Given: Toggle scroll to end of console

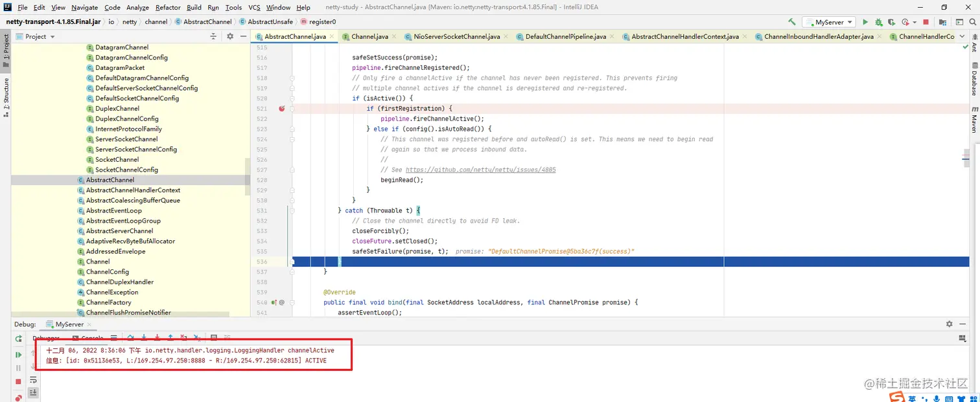Looking at the screenshot, I should coord(33,392).
